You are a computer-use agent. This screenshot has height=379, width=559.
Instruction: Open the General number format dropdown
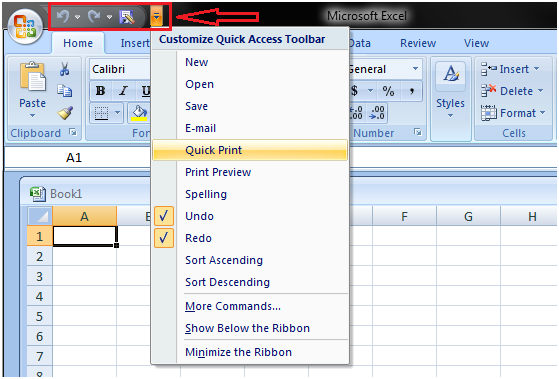pyautogui.click(x=416, y=68)
